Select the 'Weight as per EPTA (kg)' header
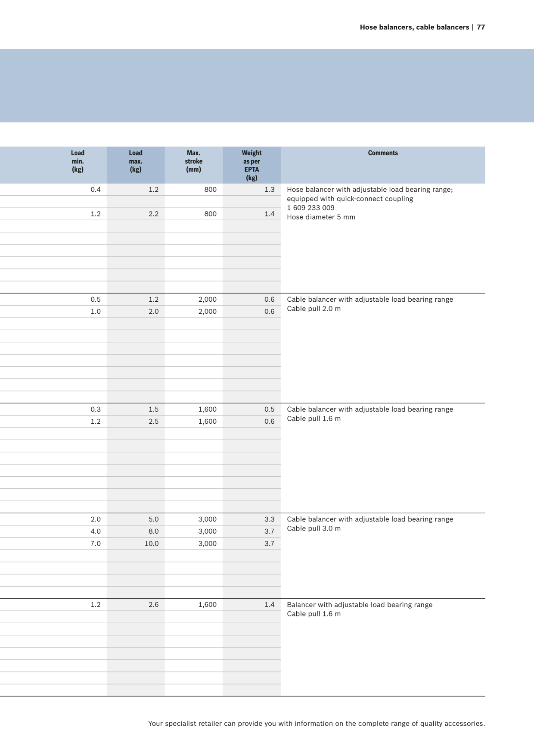534x756 pixels. pyautogui.click(x=251, y=165)
